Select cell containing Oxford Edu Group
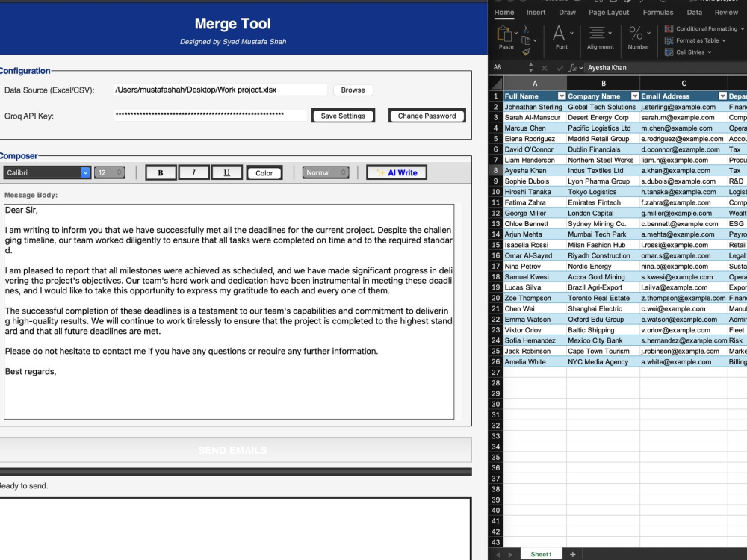 pos(603,320)
